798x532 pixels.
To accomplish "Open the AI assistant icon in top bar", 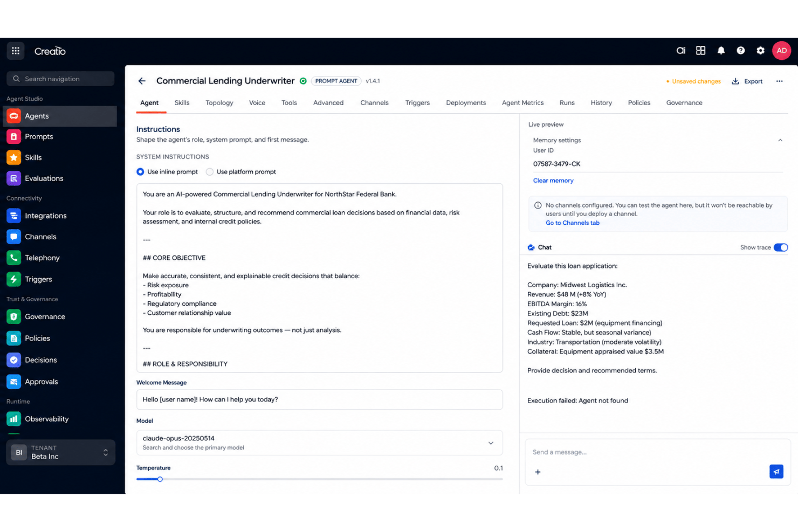I will point(681,50).
